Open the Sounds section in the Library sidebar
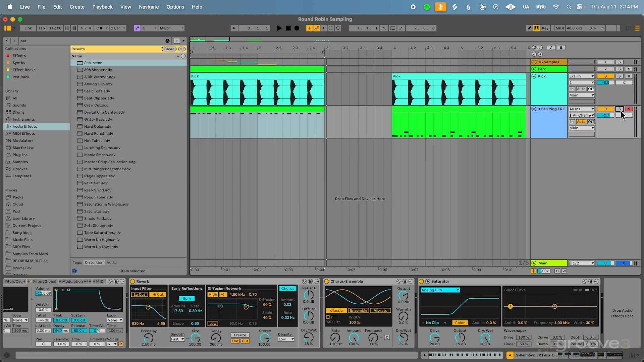The height and width of the screenshot is (362, 644). pos(19,105)
